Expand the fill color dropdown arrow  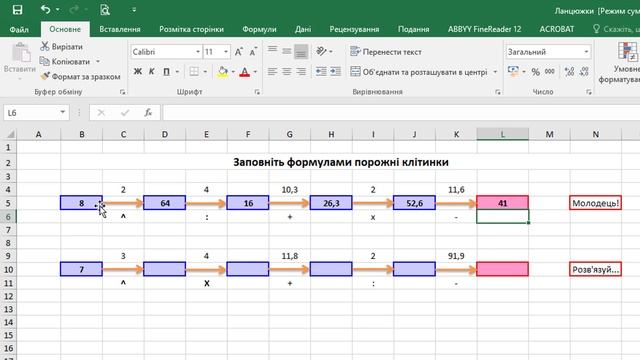pos(233,72)
